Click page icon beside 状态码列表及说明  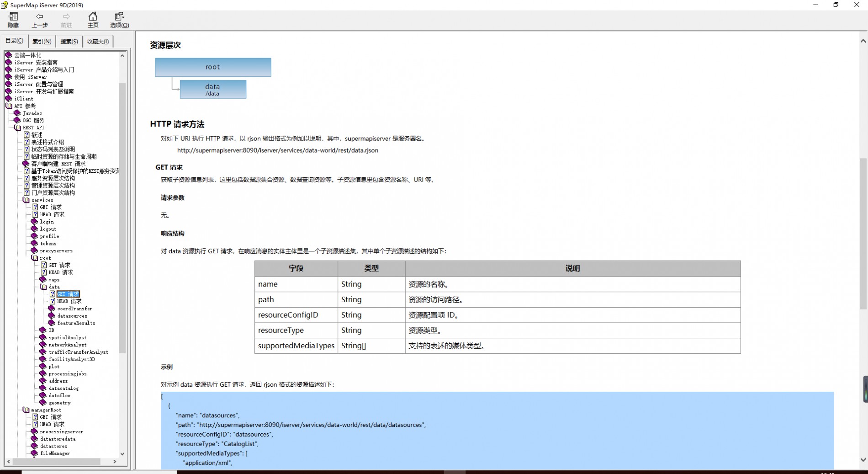(x=26, y=149)
